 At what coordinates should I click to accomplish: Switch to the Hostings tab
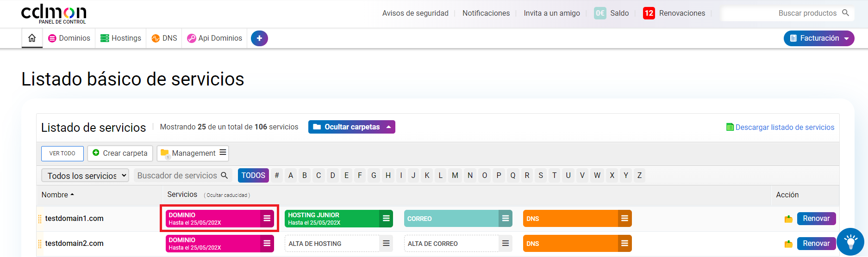coord(121,38)
